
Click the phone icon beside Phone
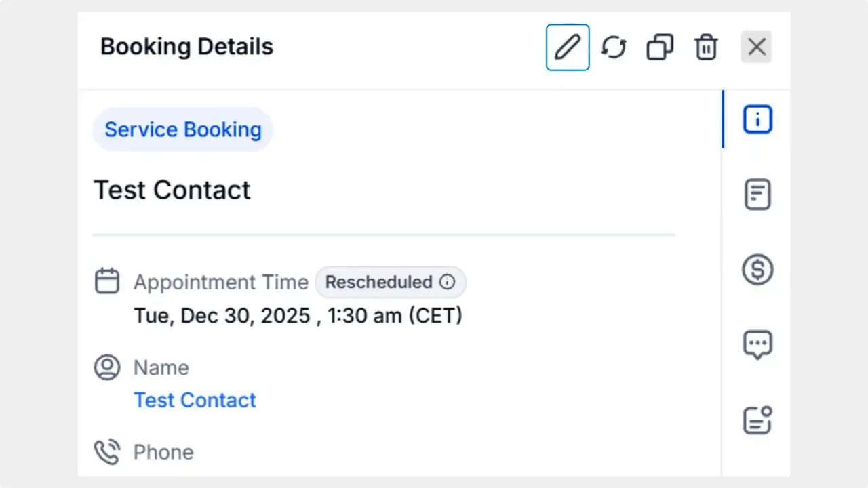pyautogui.click(x=107, y=451)
